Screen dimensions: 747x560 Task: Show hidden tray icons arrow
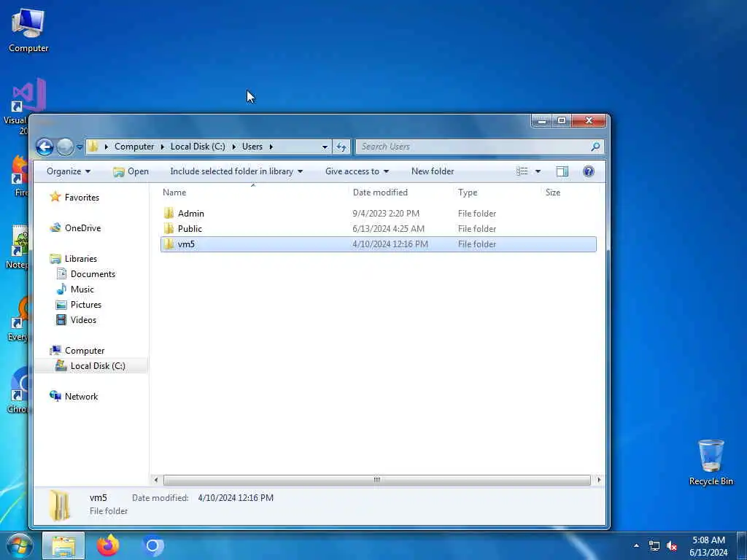click(636, 545)
